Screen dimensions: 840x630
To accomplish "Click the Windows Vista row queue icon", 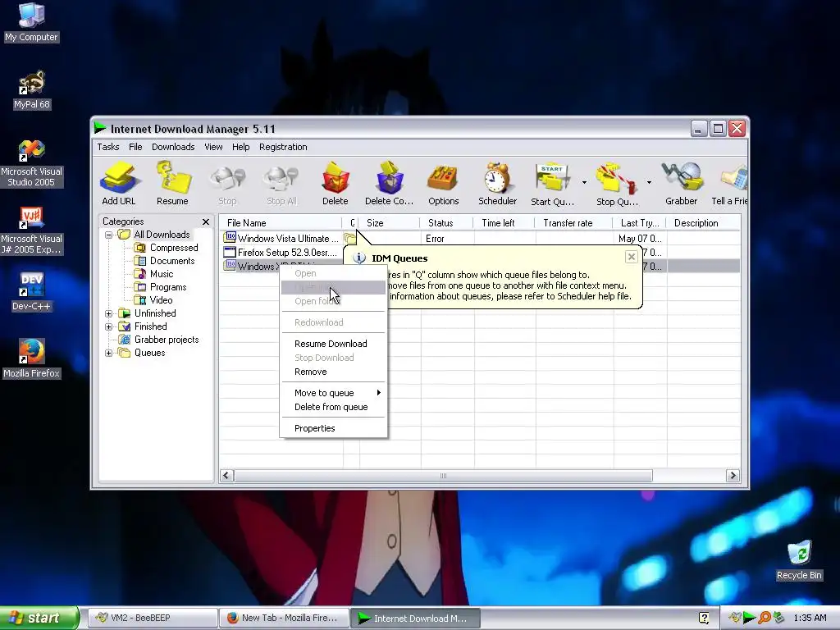I will pyautogui.click(x=349, y=239).
